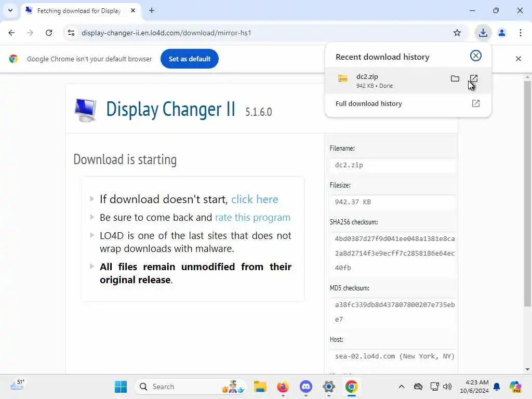Click the scrollbar down arrow
The image size is (532, 399).
[527, 369]
